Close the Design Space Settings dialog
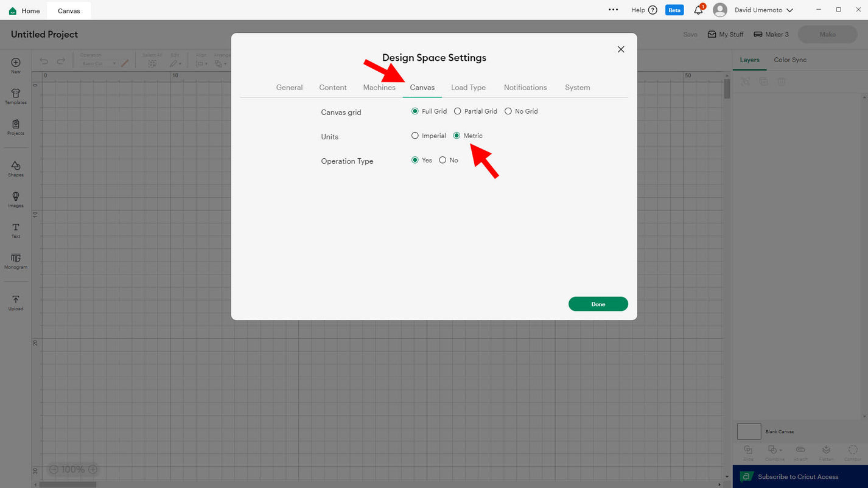The image size is (868, 488). tap(621, 49)
